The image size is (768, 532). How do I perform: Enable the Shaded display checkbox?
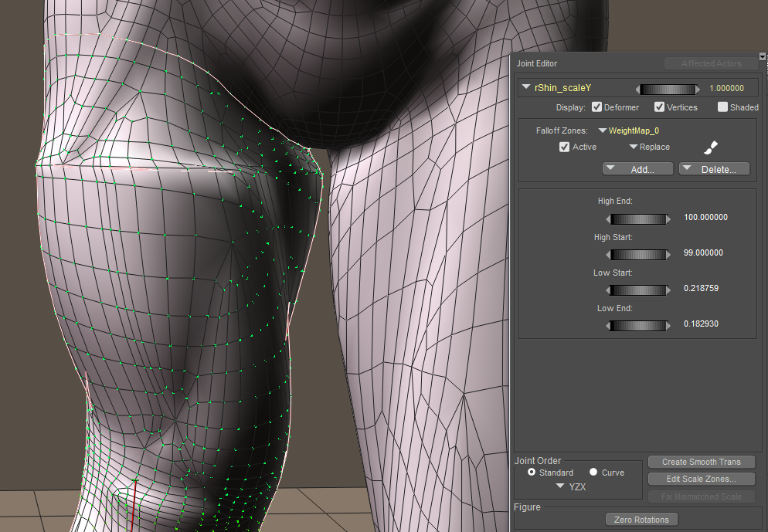722,107
